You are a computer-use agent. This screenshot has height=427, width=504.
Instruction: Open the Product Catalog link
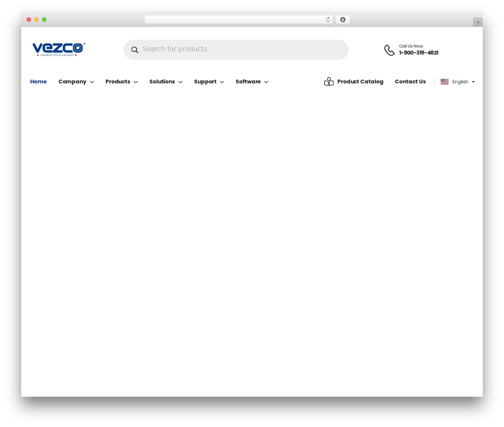tap(360, 82)
